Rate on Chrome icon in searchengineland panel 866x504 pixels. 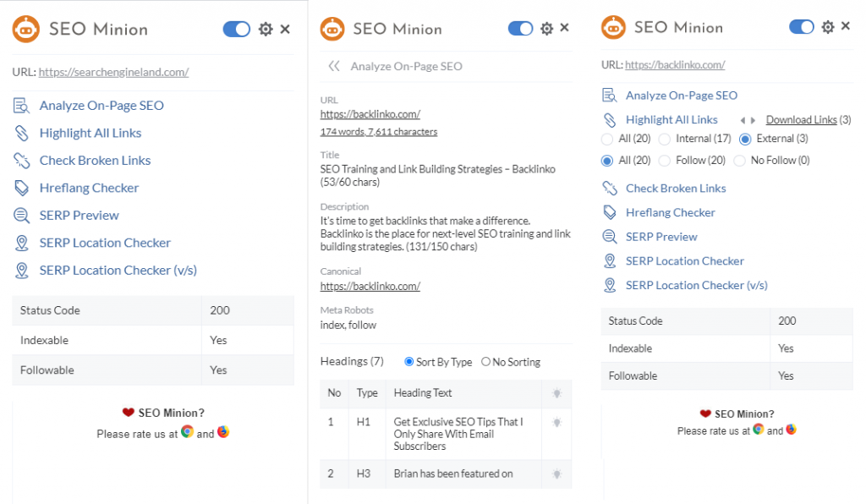[x=187, y=431]
